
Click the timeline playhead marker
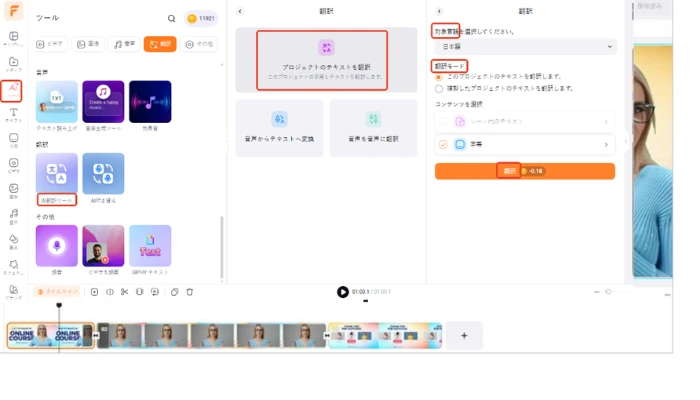point(59,305)
